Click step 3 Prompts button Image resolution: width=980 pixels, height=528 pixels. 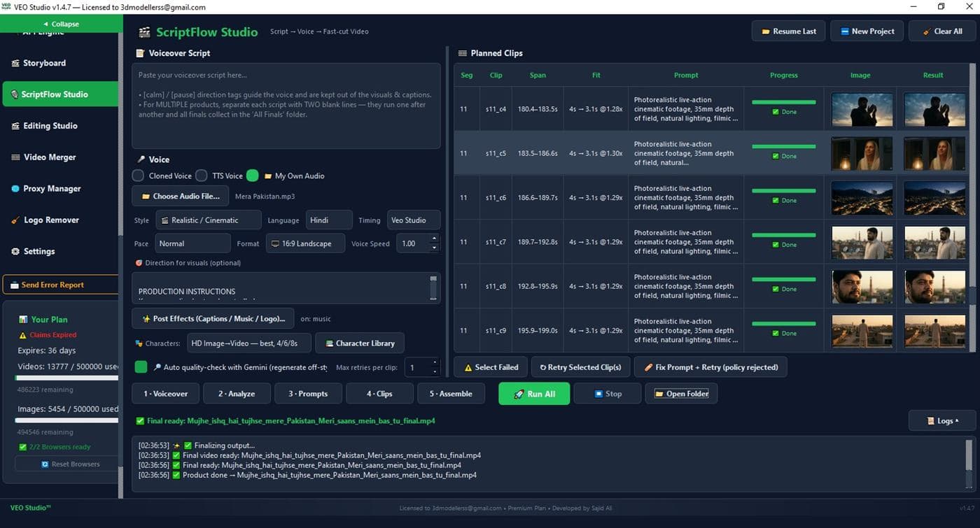click(x=308, y=394)
